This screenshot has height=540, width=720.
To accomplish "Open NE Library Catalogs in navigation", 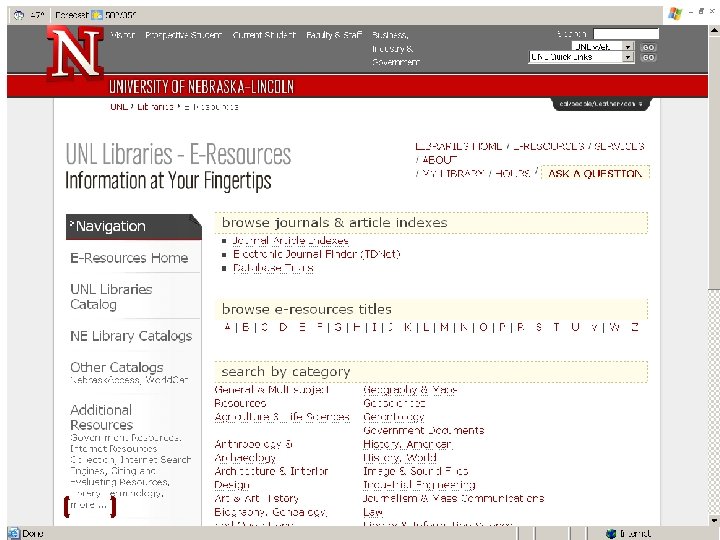I will [131, 336].
